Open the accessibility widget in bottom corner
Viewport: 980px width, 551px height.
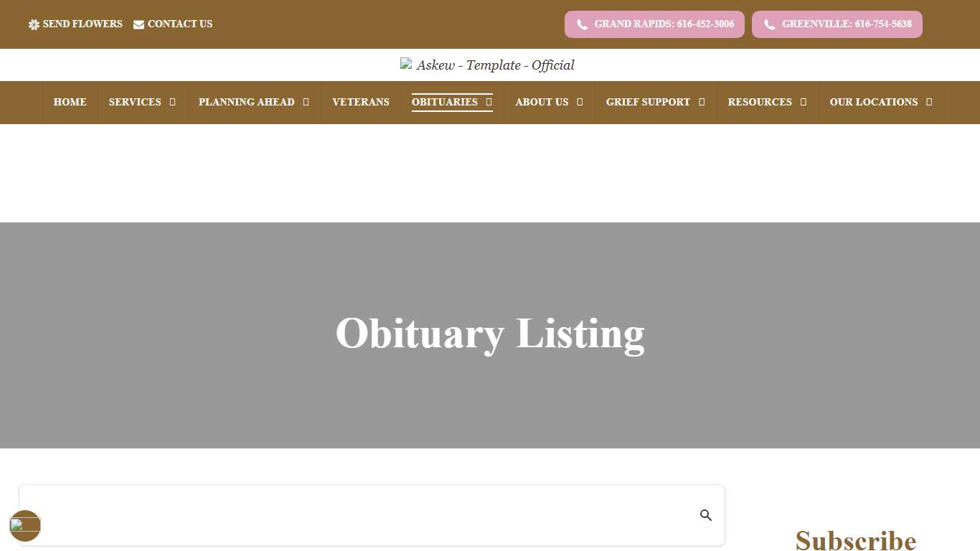point(25,526)
